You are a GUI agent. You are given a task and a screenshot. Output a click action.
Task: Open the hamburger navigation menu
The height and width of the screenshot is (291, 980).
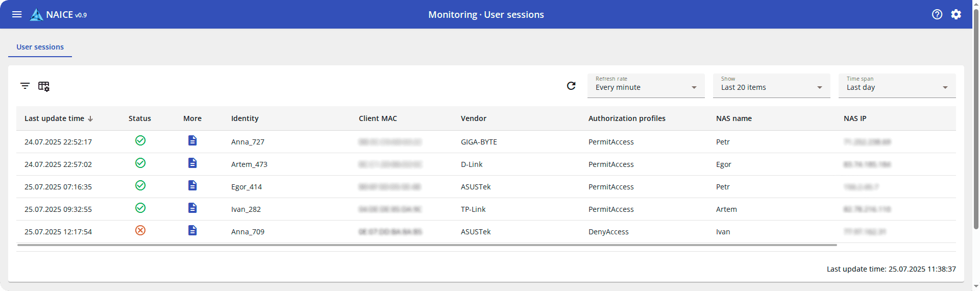pos(17,14)
